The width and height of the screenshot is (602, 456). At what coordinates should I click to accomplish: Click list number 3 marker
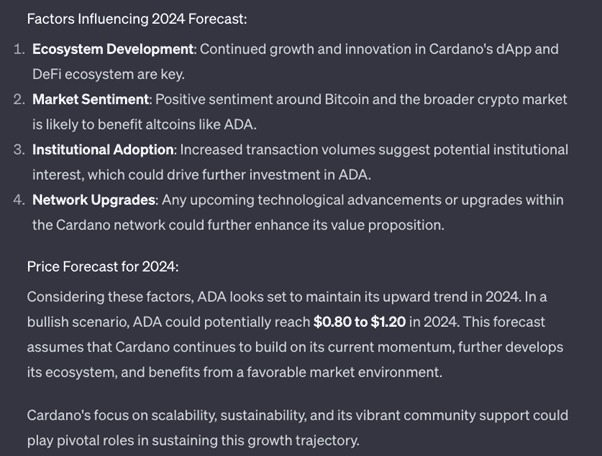point(19,149)
